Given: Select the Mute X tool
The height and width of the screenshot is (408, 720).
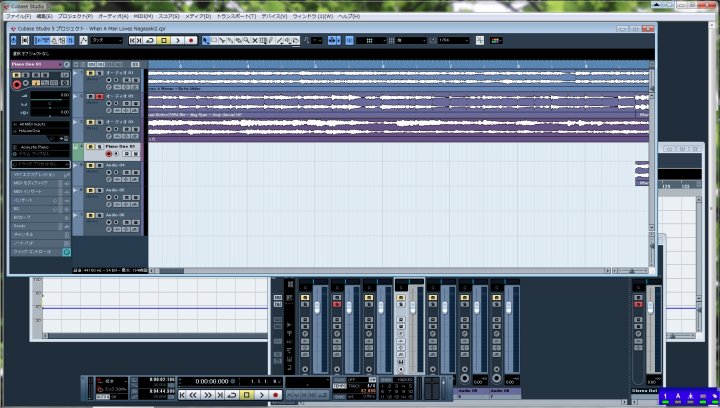Looking at the screenshot, I should [x=255, y=40].
